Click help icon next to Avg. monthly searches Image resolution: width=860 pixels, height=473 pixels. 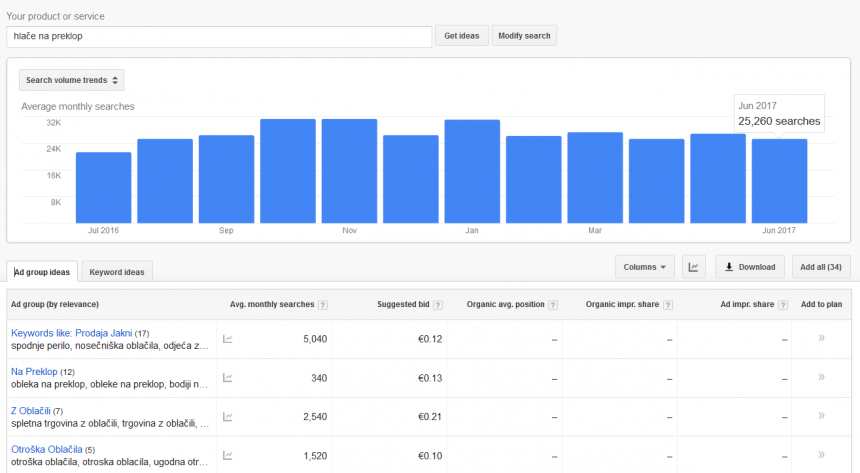(x=323, y=305)
